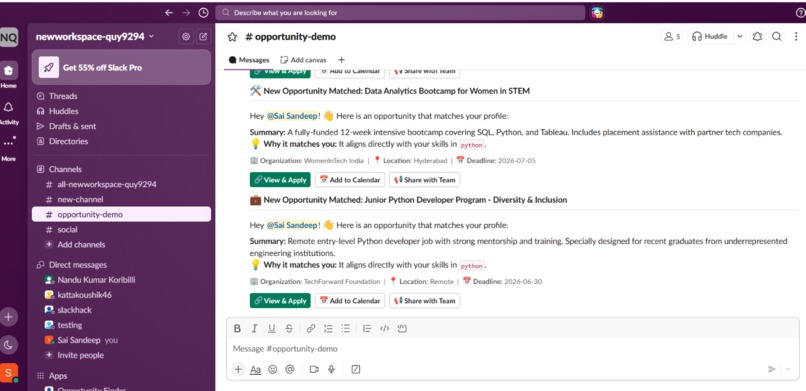Start a new message with the compose icon
Image resolution: width=806 pixels, height=391 pixels.
[203, 36]
